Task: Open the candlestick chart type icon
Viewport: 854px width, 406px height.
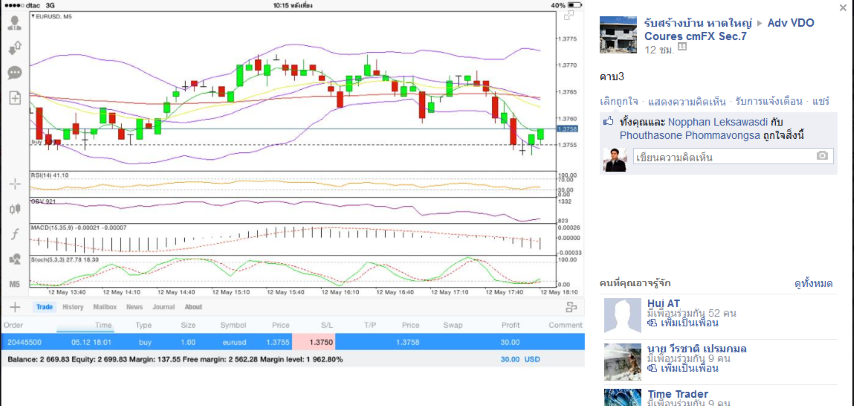Action: coord(15,209)
